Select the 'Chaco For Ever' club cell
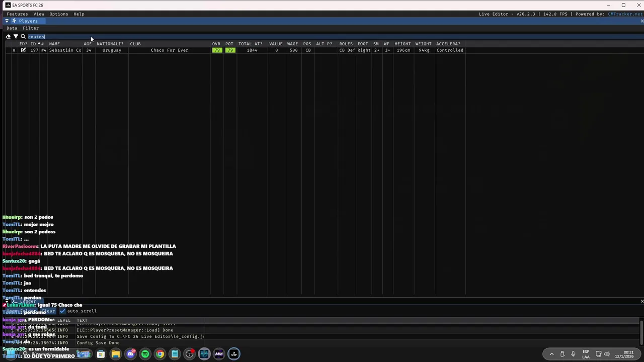Viewport: 644px width, 362px height. click(170, 50)
